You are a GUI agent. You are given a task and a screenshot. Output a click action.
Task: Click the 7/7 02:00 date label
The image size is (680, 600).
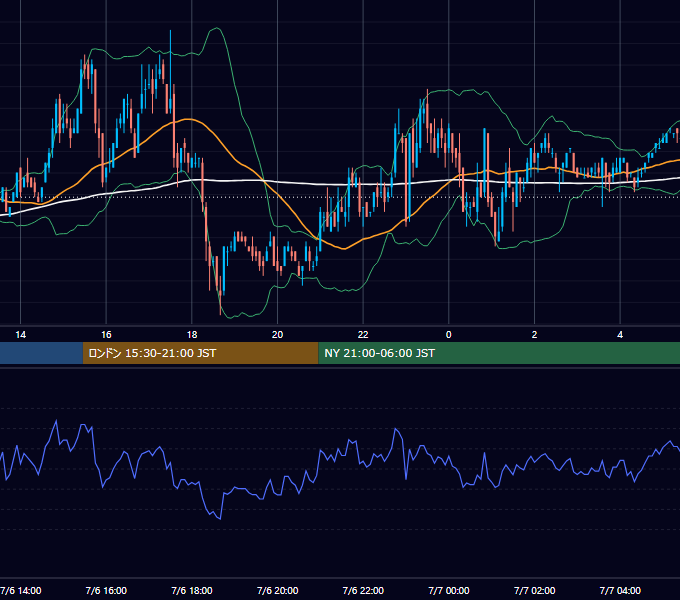534,590
